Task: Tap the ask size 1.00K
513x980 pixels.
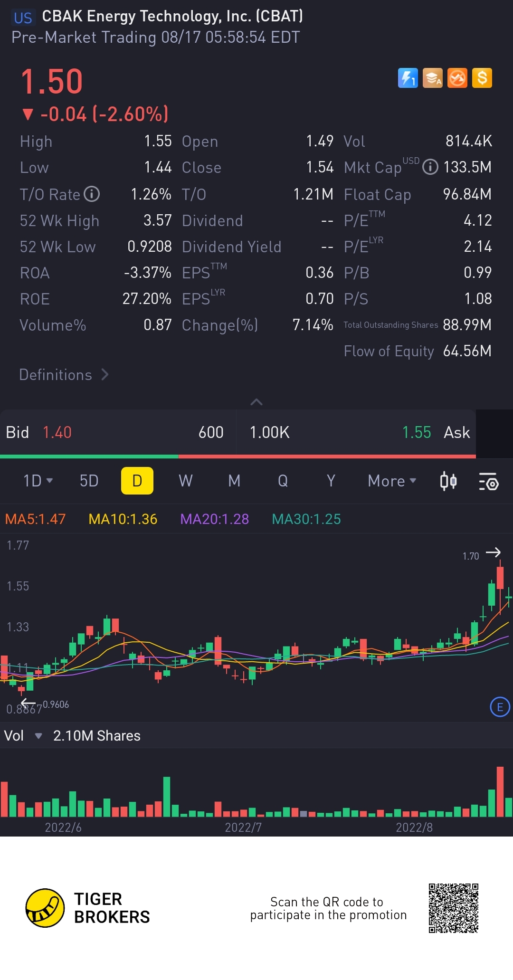Action: pos(269,432)
